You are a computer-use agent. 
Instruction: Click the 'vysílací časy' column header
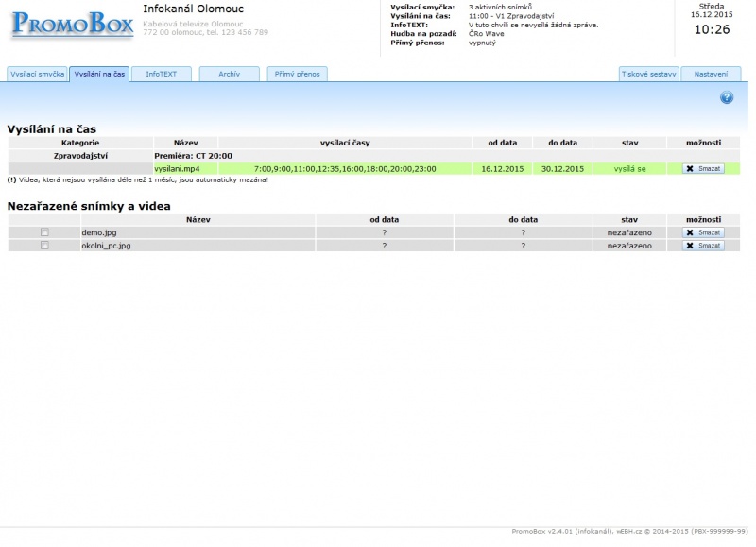tap(345, 143)
